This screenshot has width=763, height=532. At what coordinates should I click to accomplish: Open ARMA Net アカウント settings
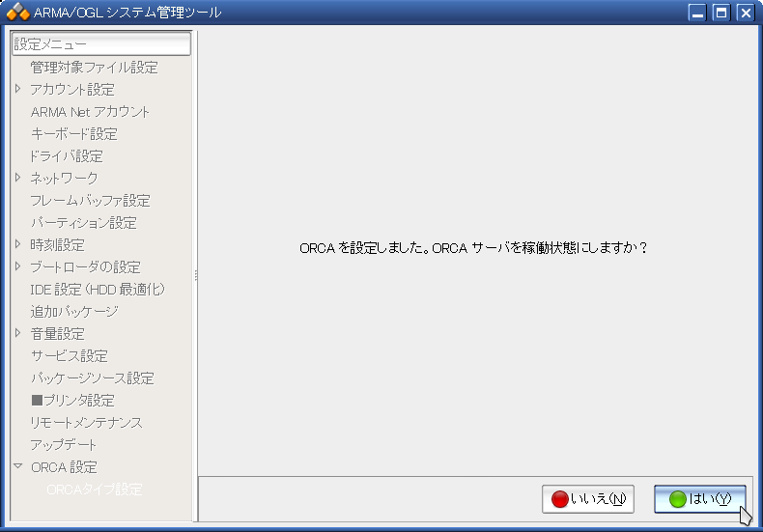point(90,112)
